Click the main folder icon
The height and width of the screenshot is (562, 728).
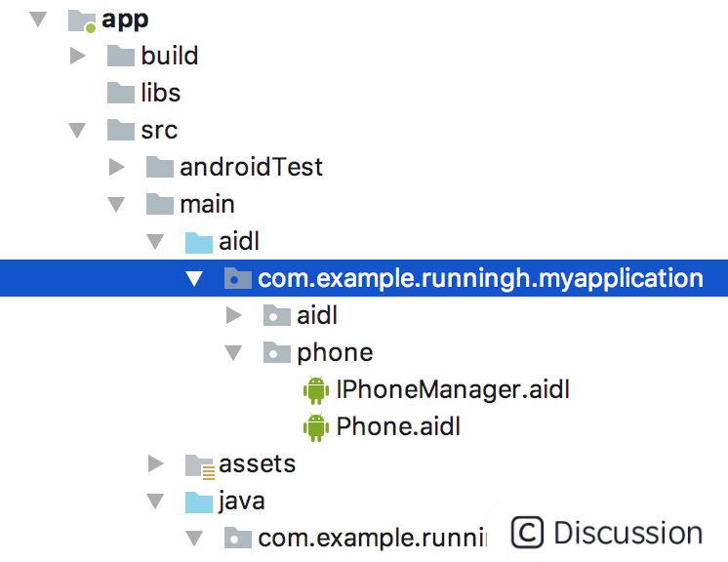point(160,204)
